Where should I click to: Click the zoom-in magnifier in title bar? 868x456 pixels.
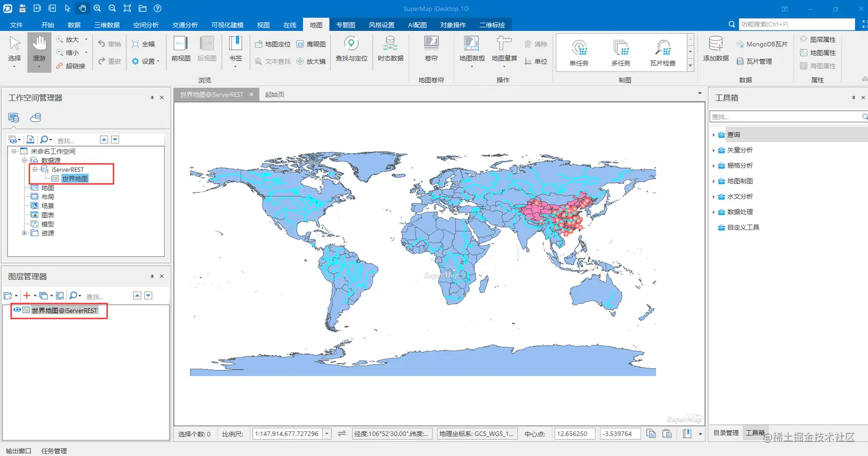pyautogui.click(x=98, y=9)
